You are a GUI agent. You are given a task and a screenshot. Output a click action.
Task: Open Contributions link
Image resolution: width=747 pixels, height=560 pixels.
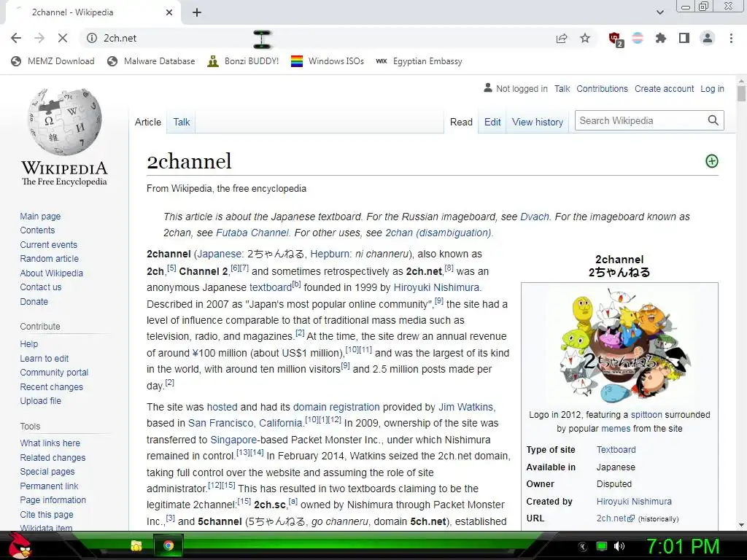602,88
